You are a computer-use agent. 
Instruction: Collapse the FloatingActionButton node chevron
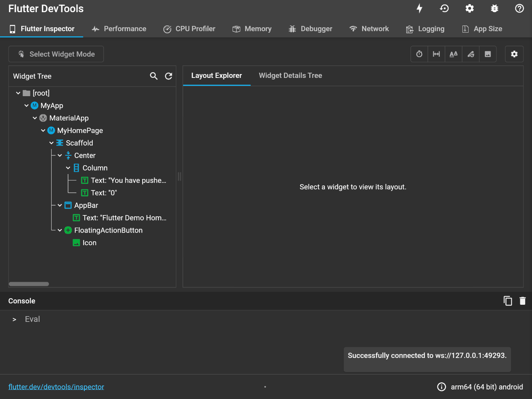click(x=60, y=230)
